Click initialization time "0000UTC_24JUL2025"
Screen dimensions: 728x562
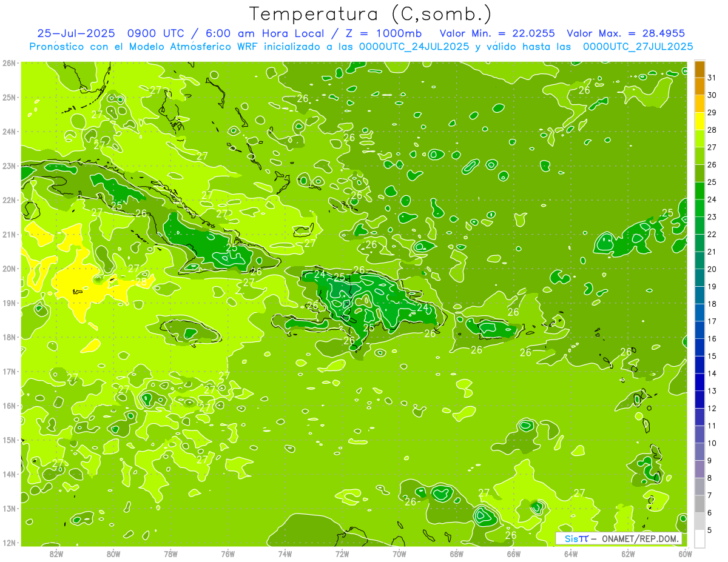(x=414, y=46)
